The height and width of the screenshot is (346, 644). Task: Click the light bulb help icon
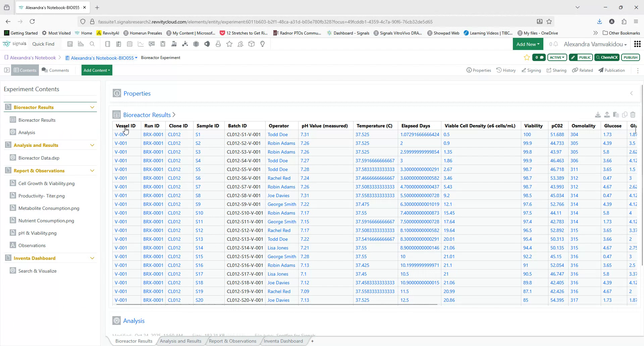pyautogui.click(x=263, y=44)
